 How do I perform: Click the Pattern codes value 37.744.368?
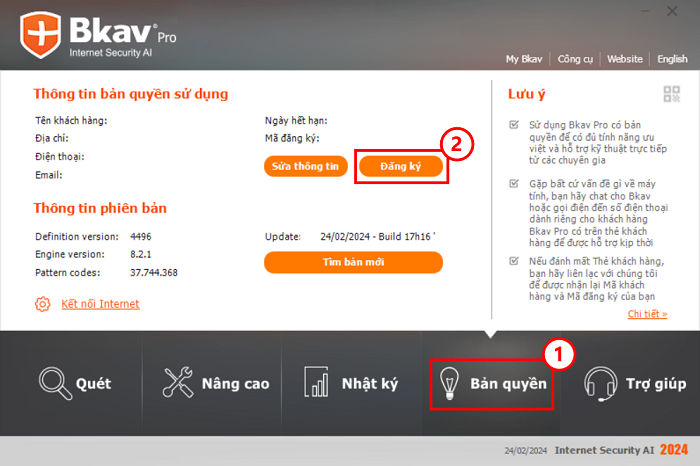click(x=154, y=273)
